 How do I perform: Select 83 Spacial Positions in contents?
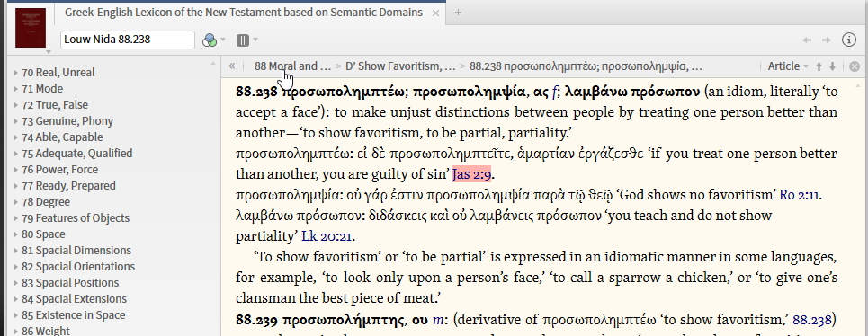(x=70, y=282)
